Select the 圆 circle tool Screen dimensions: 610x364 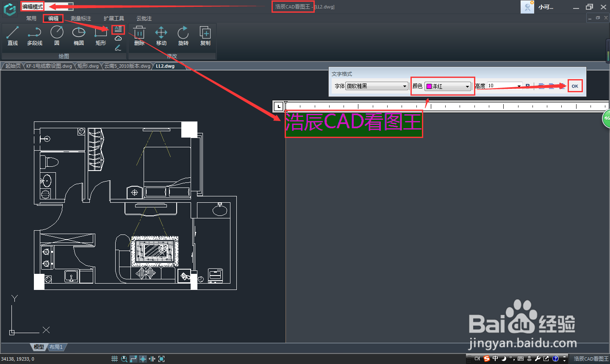57,36
